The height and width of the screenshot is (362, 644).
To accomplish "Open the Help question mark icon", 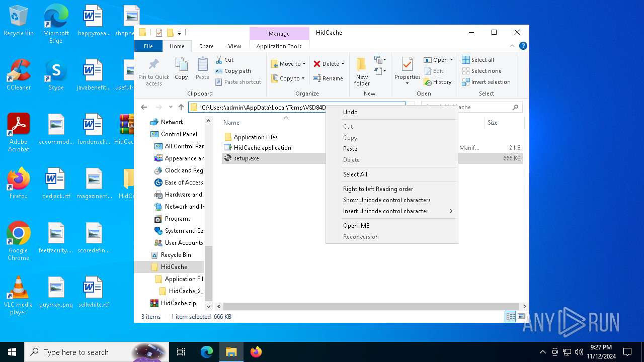I will (523, 46).
